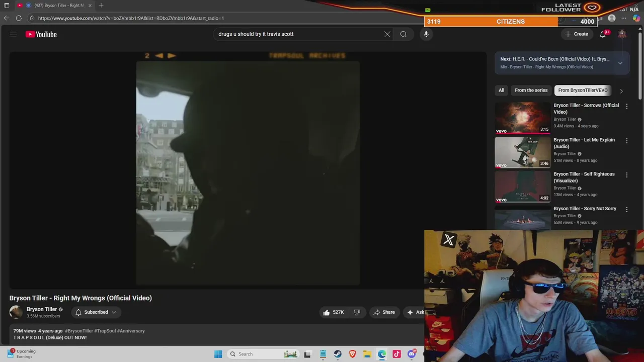Start voice search with microphone

(x=426, y=34)
